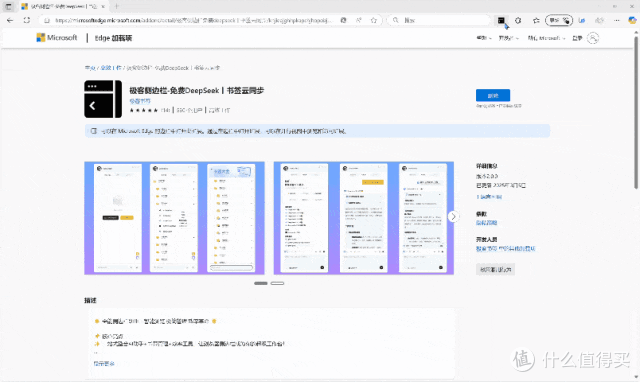
Task: Open the languages link under version details
Action: pyautogui.click(x=489, y=197)
